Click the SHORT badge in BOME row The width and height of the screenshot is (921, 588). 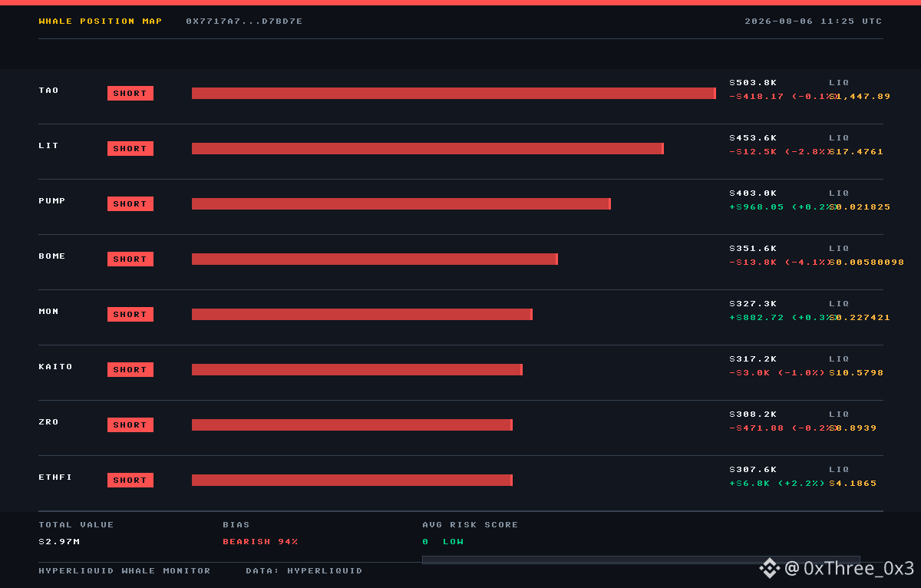pyautogui.click(x=130, y=259)
